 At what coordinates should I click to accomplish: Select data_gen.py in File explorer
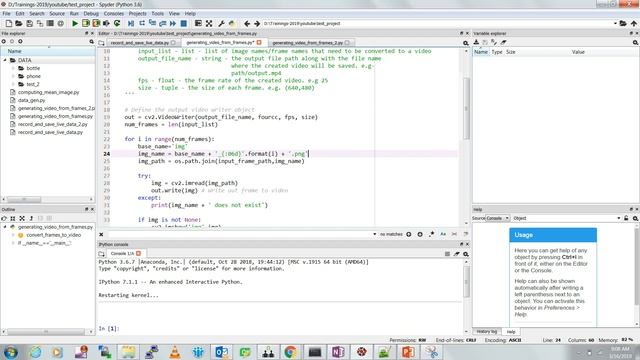[31, 100]
